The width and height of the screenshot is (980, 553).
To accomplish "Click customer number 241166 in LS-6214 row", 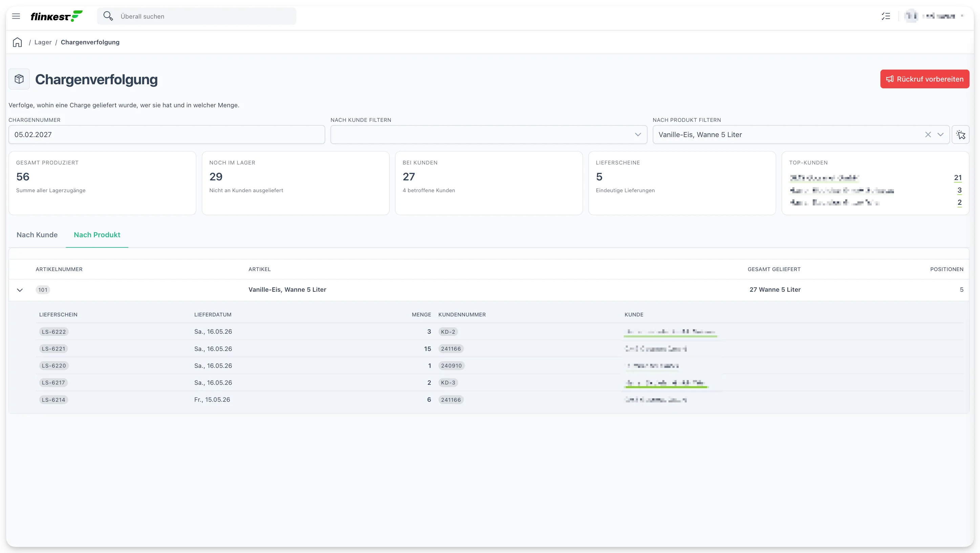I will coord(451,400).
